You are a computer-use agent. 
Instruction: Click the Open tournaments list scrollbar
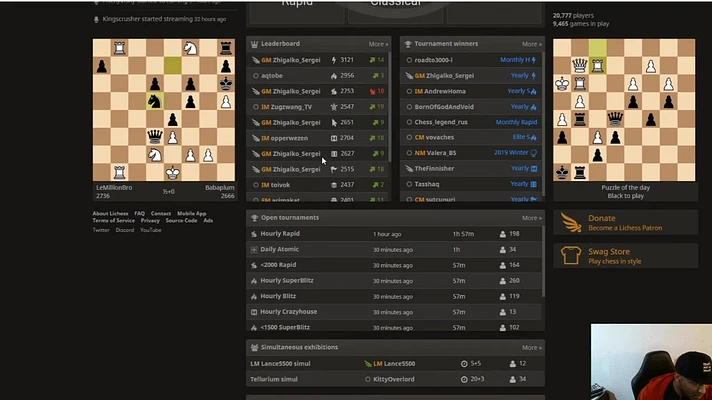point(543,261)
